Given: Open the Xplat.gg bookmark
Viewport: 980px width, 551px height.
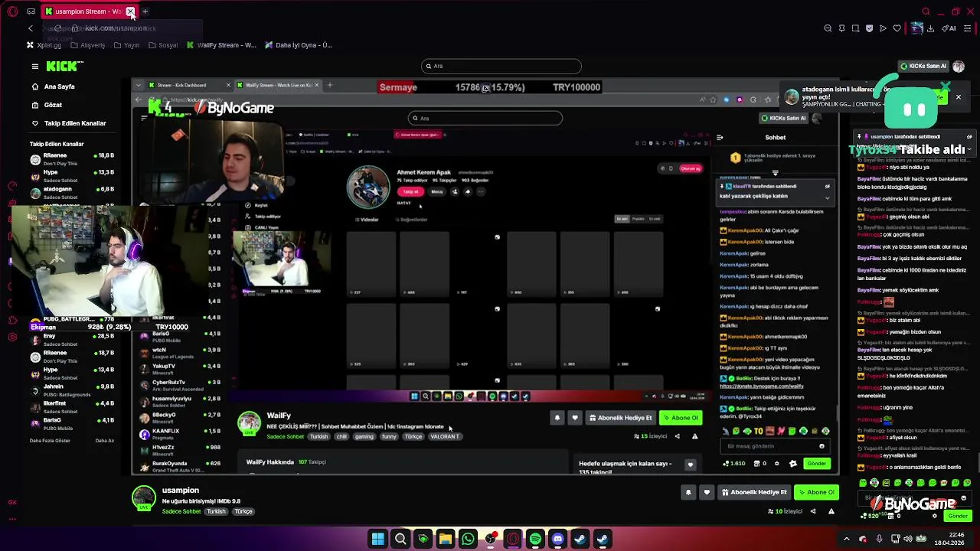Looking at the screenshot, I should [x=44, y=45].
